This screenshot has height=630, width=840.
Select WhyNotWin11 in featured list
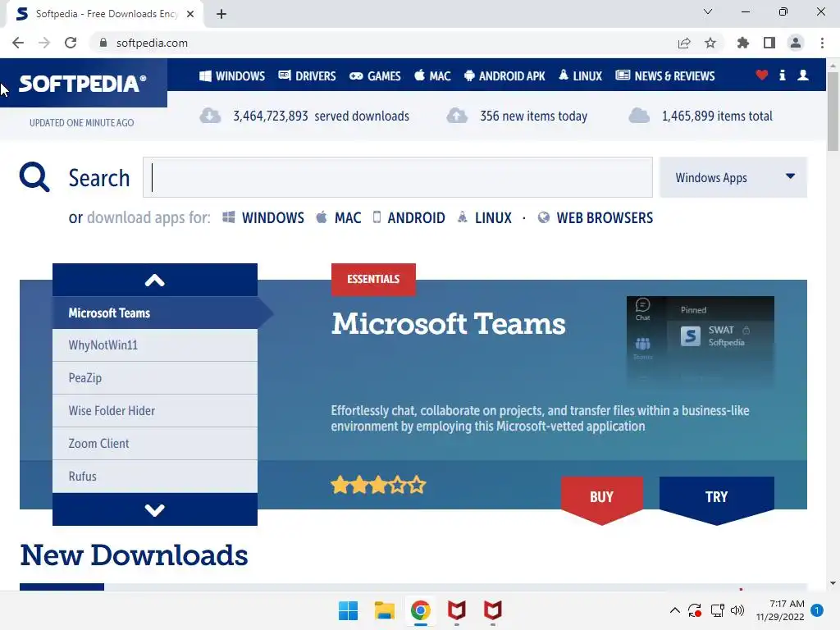155,345
